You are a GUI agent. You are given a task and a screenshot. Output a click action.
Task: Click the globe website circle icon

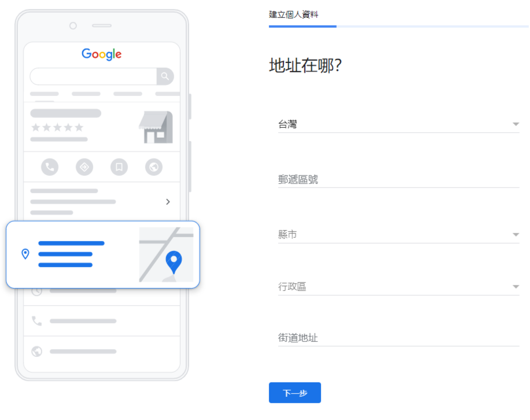click(154, 167)
